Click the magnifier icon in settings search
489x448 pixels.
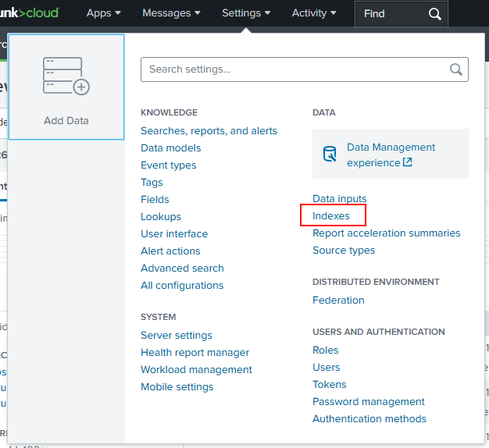[456, 69]
